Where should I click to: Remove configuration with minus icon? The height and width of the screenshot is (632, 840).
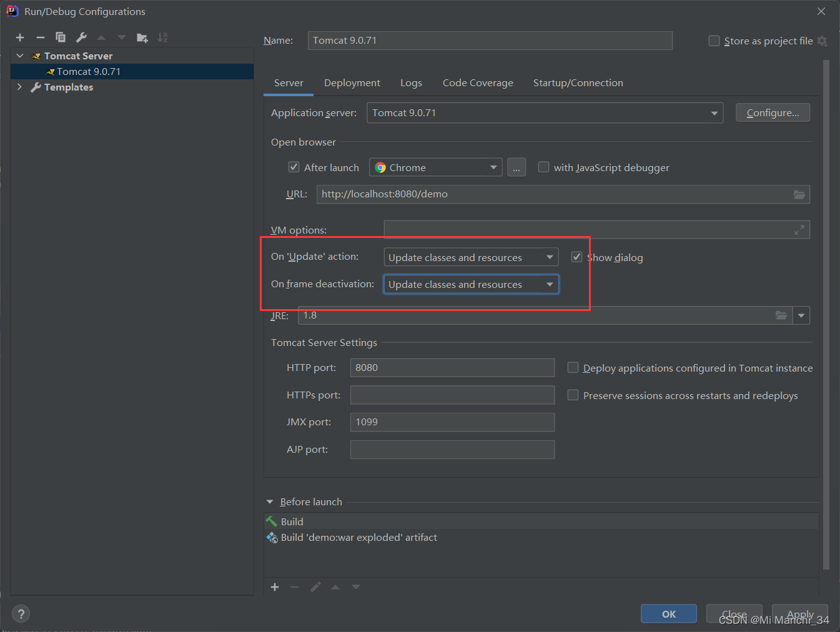pyautogui.click(x=41, y=37)
